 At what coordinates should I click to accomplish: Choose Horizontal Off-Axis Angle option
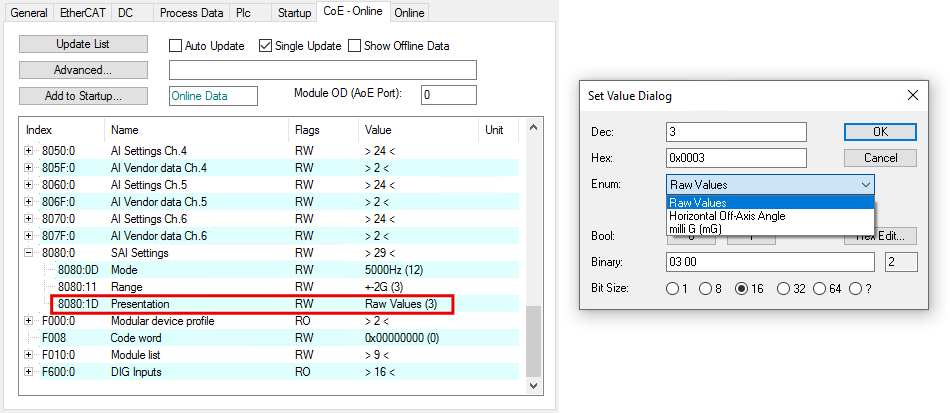tap(770, 216)
